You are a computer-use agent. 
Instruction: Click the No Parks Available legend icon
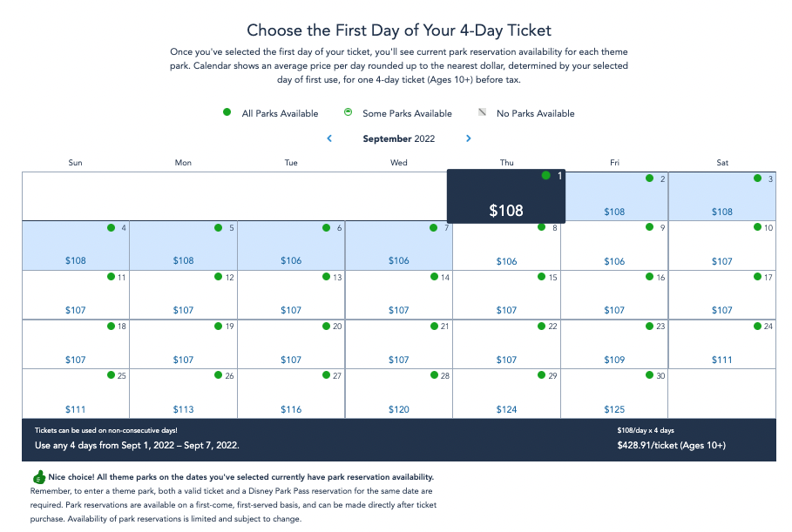click(x=483, y=112)
